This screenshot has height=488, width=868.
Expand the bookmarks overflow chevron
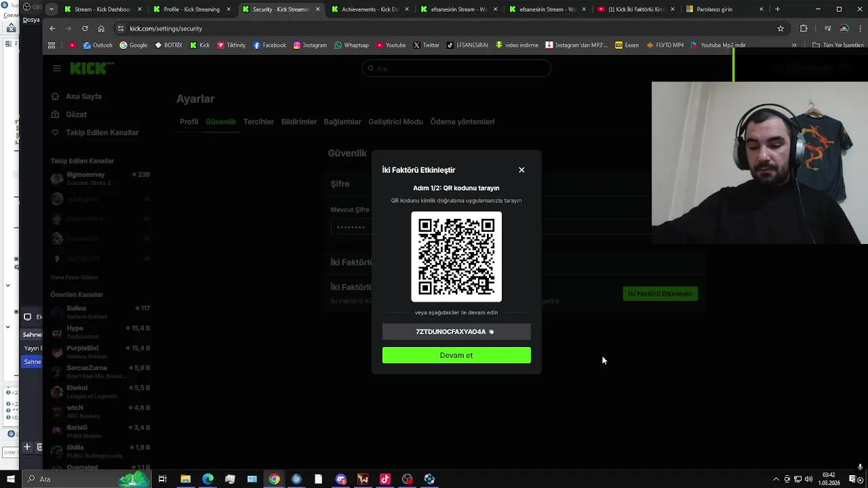tap(794, 45)
